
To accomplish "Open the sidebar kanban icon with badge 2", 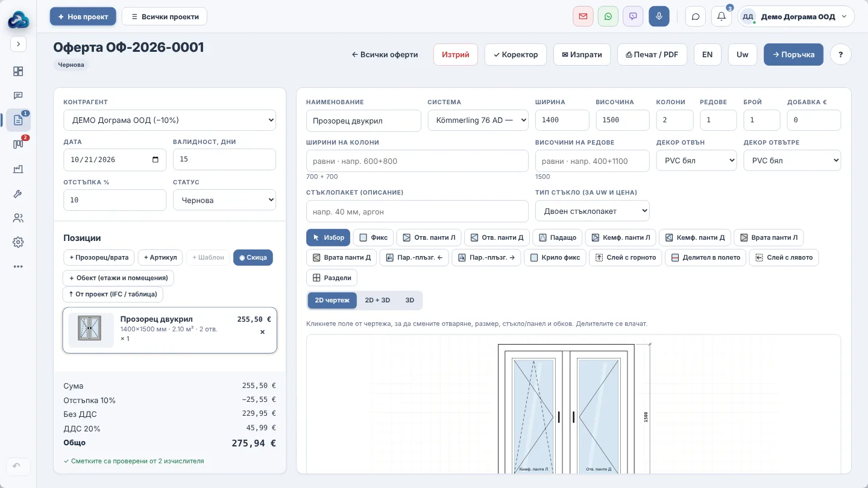I will pos(18,145).
